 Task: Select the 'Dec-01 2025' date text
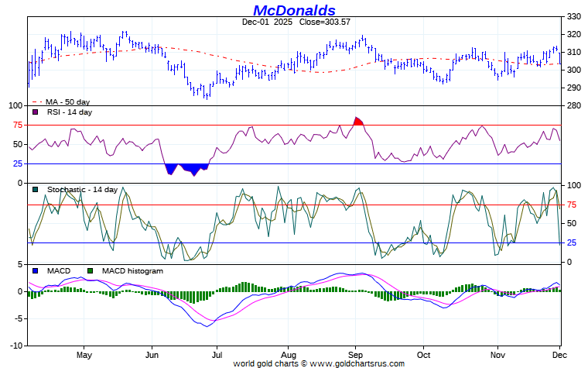(x=267, y=22)
